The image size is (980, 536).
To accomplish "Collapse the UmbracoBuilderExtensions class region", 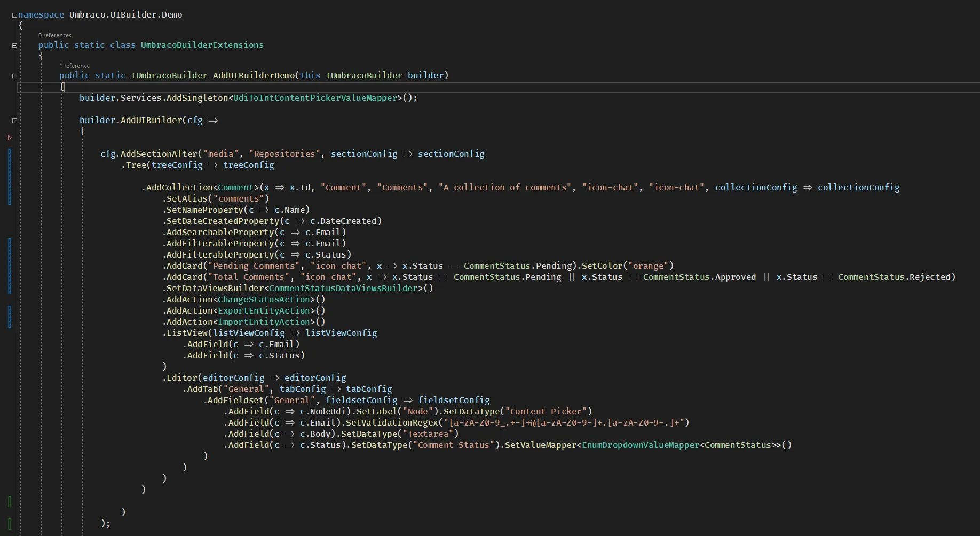I will click(14, 46).
